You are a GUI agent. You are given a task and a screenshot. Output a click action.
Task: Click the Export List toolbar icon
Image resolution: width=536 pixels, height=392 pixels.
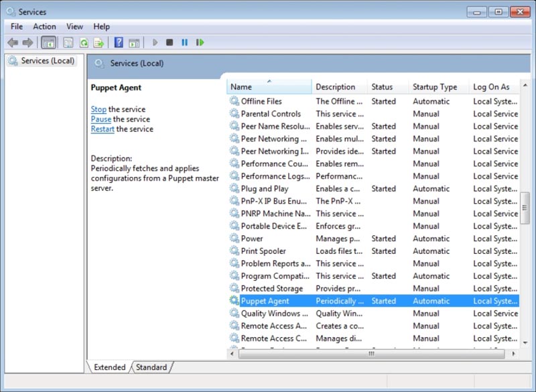(x=97, y=42)
